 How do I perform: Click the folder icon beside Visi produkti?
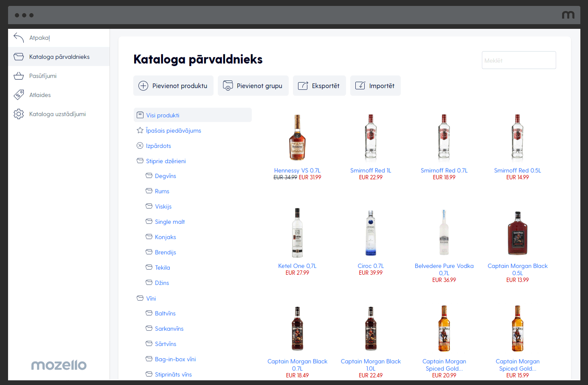click(x=140, y=115)
